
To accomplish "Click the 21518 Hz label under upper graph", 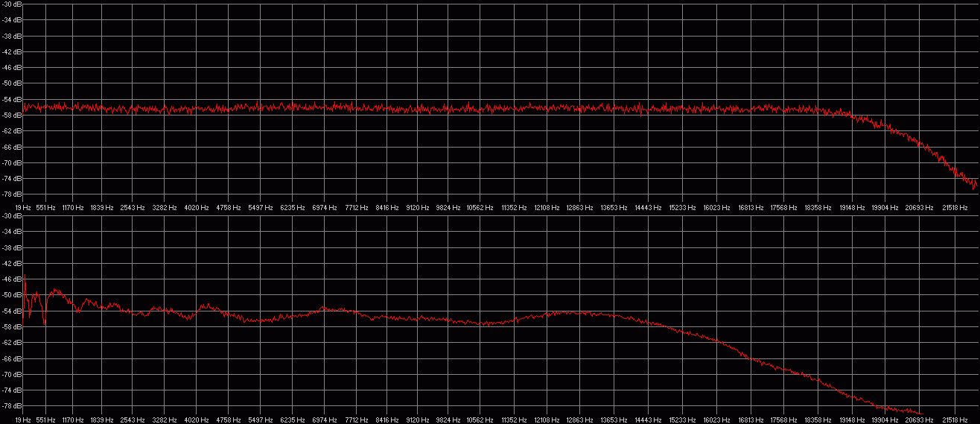I will [x=955, y=208].
